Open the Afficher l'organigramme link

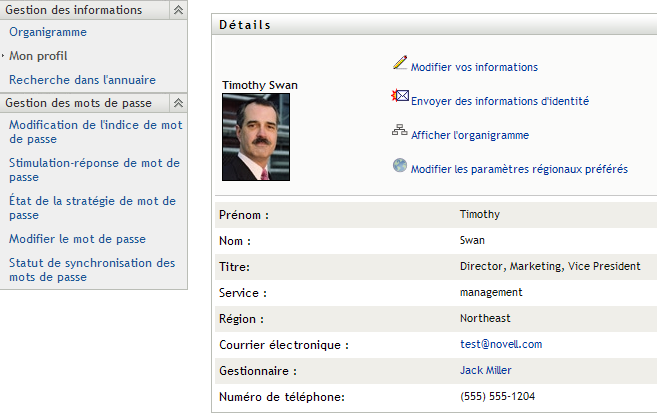coord(469,135)
